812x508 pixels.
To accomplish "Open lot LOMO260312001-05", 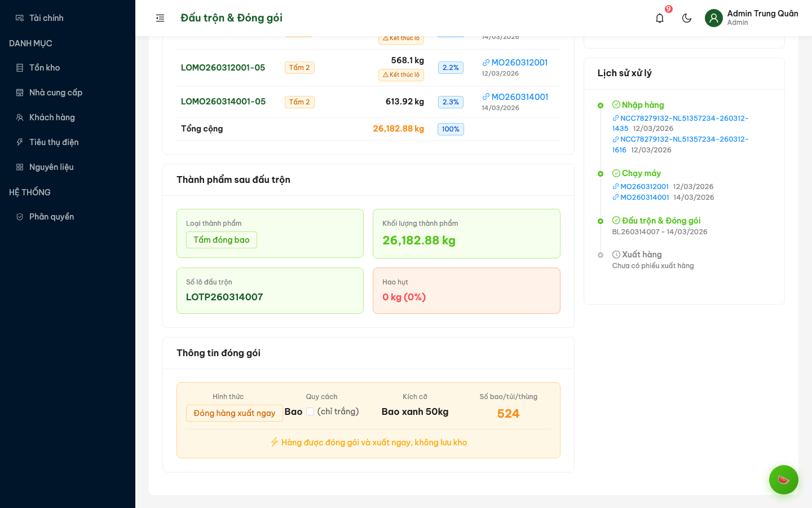I will point(223,68).
